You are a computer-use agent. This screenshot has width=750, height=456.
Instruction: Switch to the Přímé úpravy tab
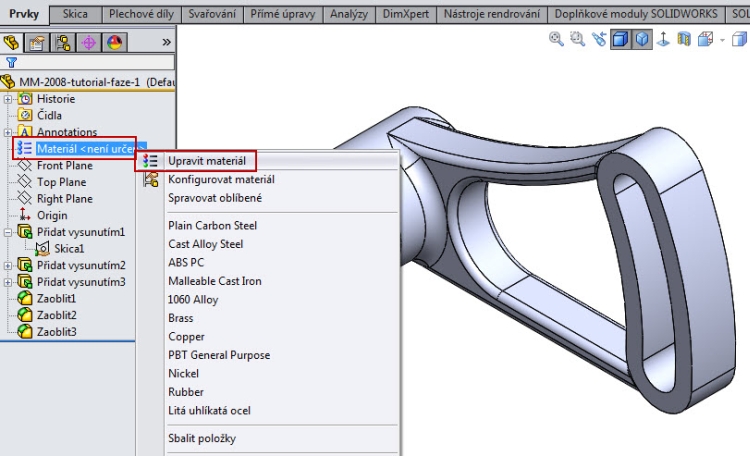pyautogui.click(x=283, y=14)
